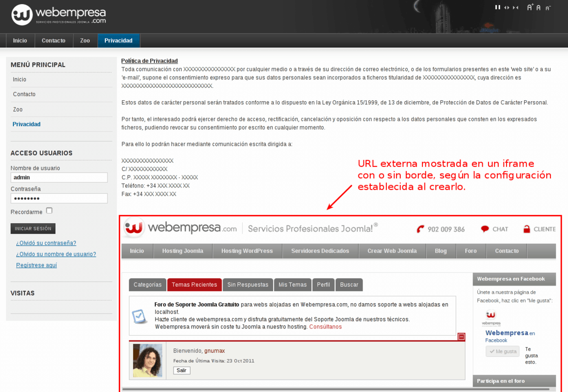Focus the Contraseña password field
The image size is (568, 392).
(x=59, y=198)
